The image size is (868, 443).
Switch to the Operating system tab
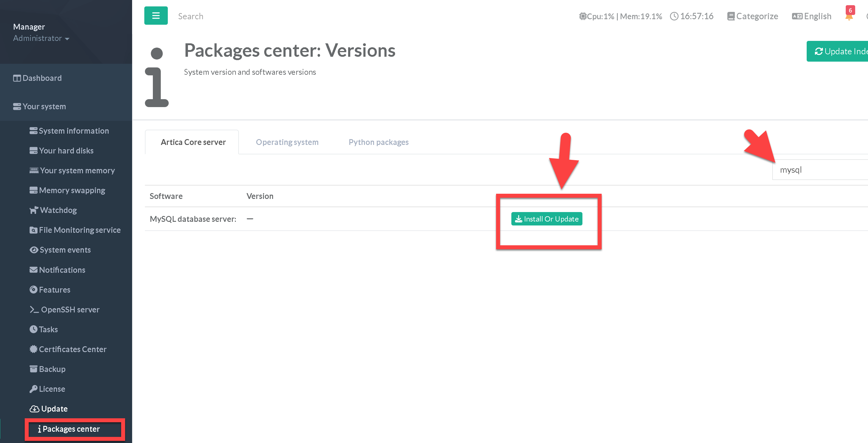click(287, 142)
